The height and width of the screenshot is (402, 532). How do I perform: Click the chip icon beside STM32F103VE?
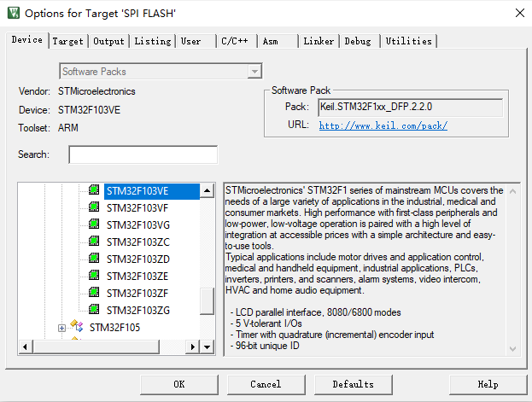point(94,189)
